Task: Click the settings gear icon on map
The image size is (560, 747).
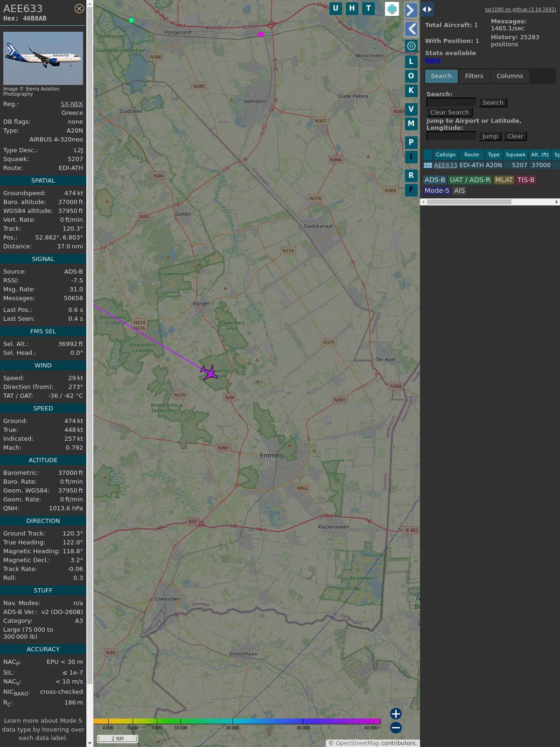Action: click(411, 46)
